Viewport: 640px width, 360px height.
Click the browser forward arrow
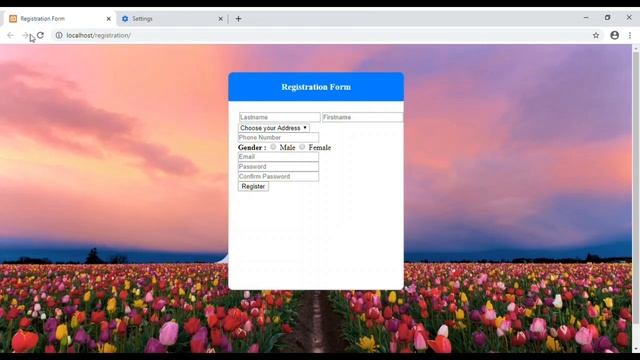pos(24,36)
